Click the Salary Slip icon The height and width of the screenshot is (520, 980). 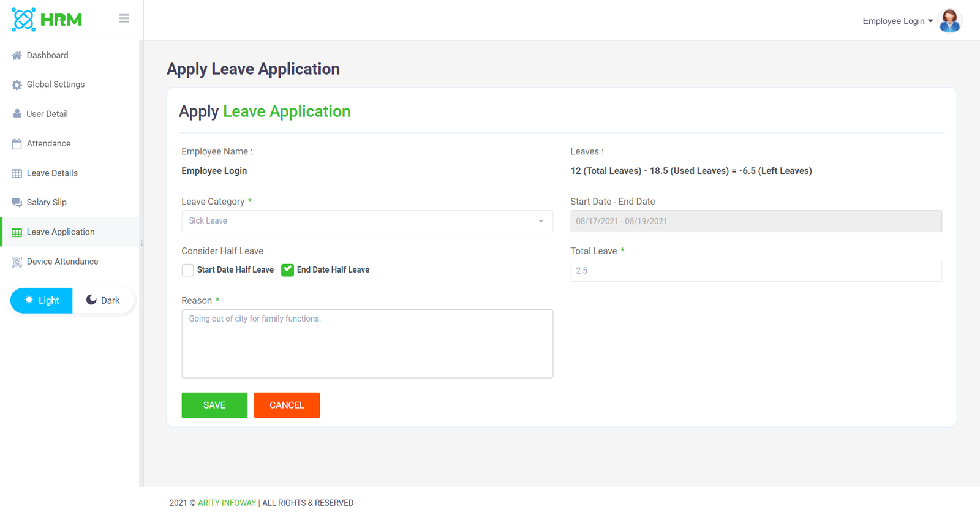tap(17, 203)
